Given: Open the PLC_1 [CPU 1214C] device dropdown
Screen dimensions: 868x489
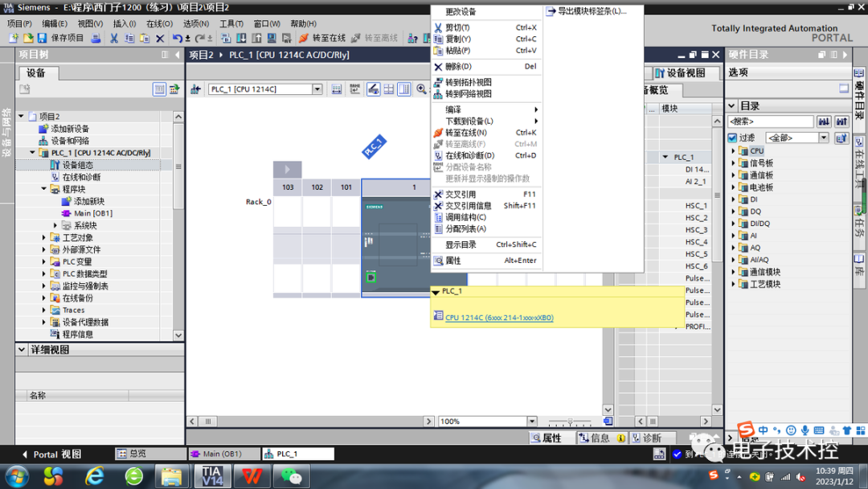Looking at the screenshot, I should (x=317, y=89).
